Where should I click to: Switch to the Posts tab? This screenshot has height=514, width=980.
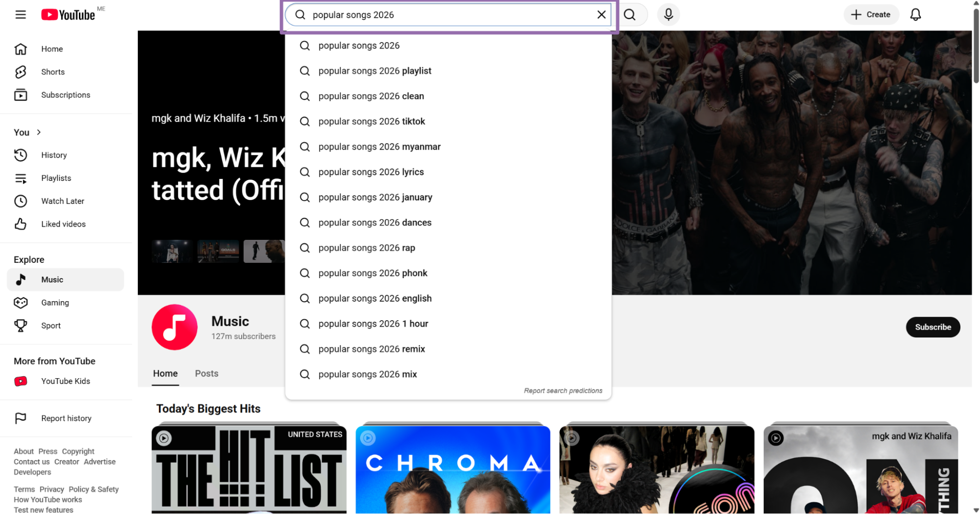pos(206,374)
